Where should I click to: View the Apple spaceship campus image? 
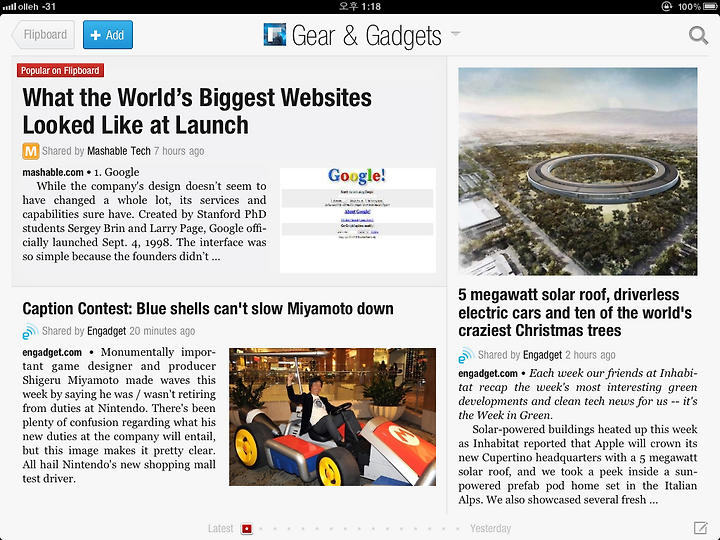[x=578, y=172]
